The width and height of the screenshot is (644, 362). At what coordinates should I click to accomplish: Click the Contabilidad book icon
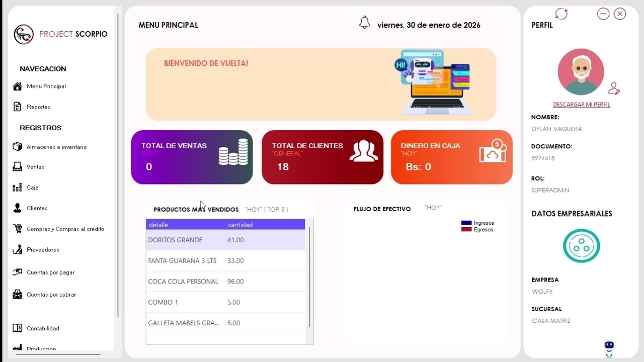click(18, 328)
